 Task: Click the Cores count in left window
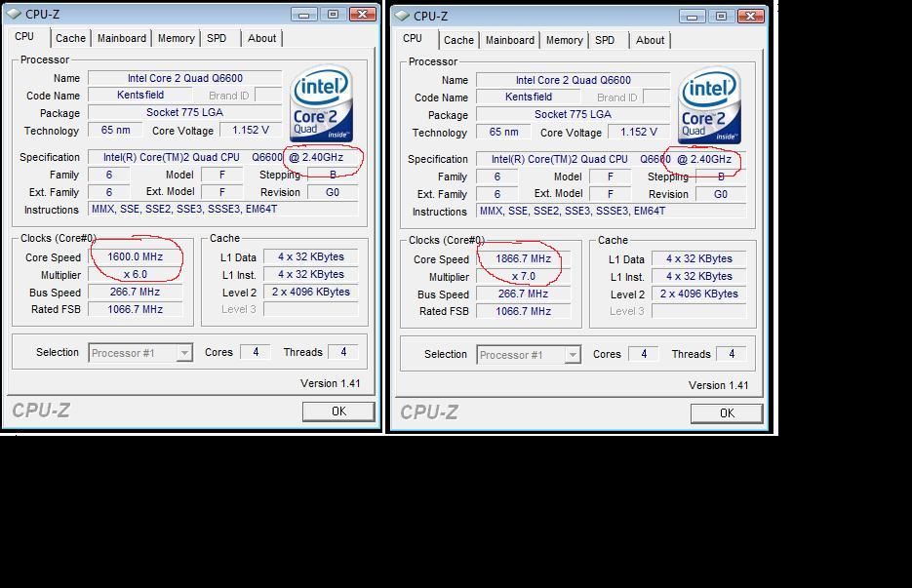256,352
